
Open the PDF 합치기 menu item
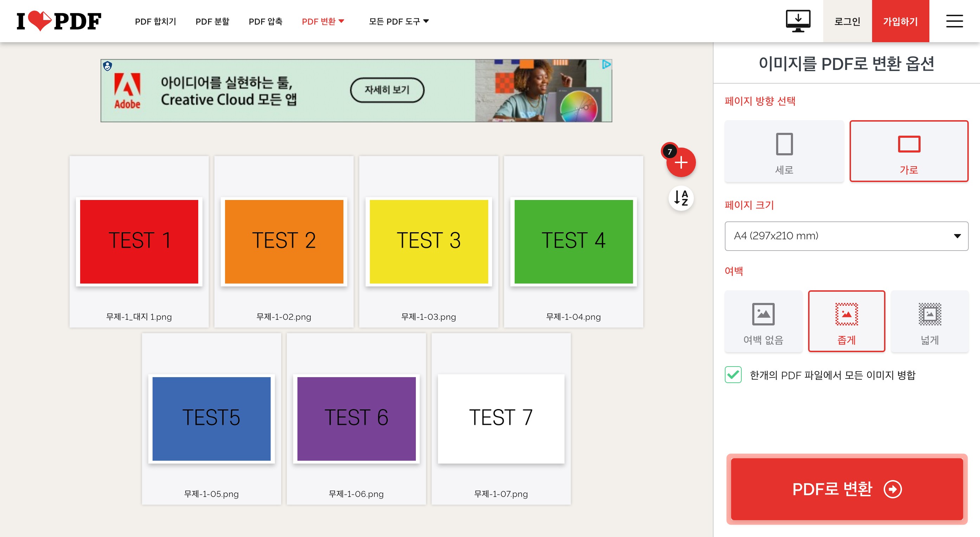pyautogui.click(x=155, y=21)
